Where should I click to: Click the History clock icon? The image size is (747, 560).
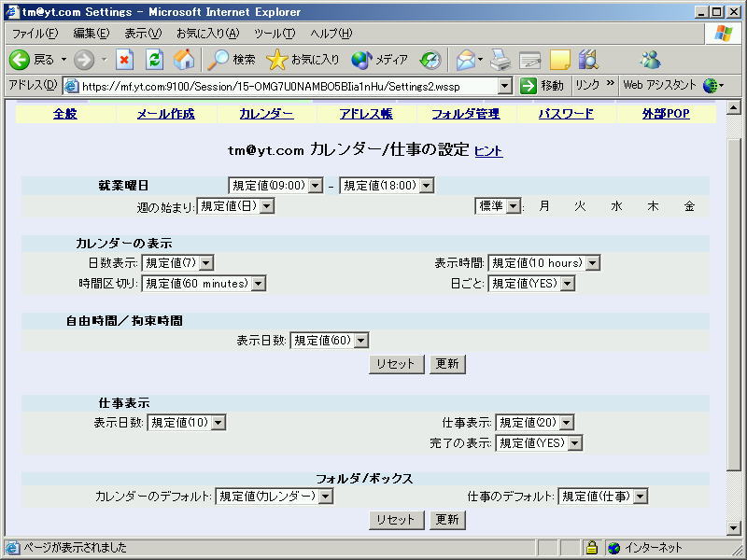(430, 60)
